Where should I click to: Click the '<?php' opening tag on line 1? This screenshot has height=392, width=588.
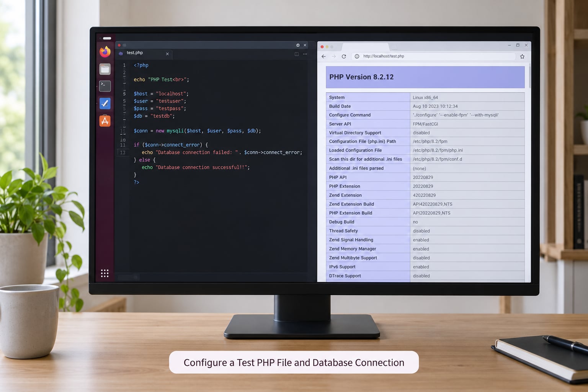click(x=141, y=65)
